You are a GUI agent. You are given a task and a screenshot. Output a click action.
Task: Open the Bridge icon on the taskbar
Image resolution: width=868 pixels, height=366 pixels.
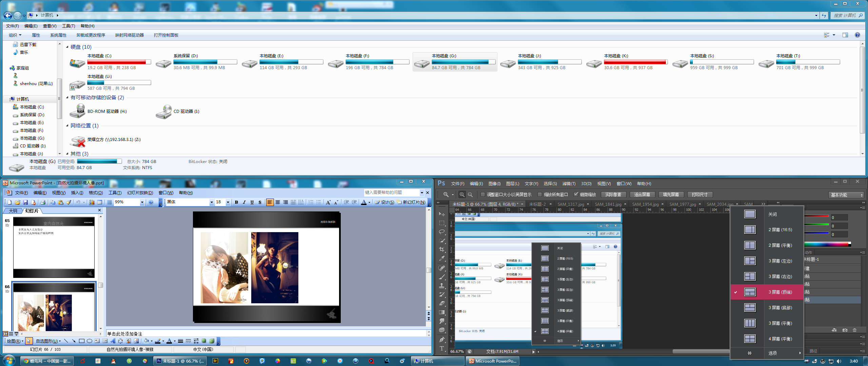pyautogui.click(x=215, y=361)
